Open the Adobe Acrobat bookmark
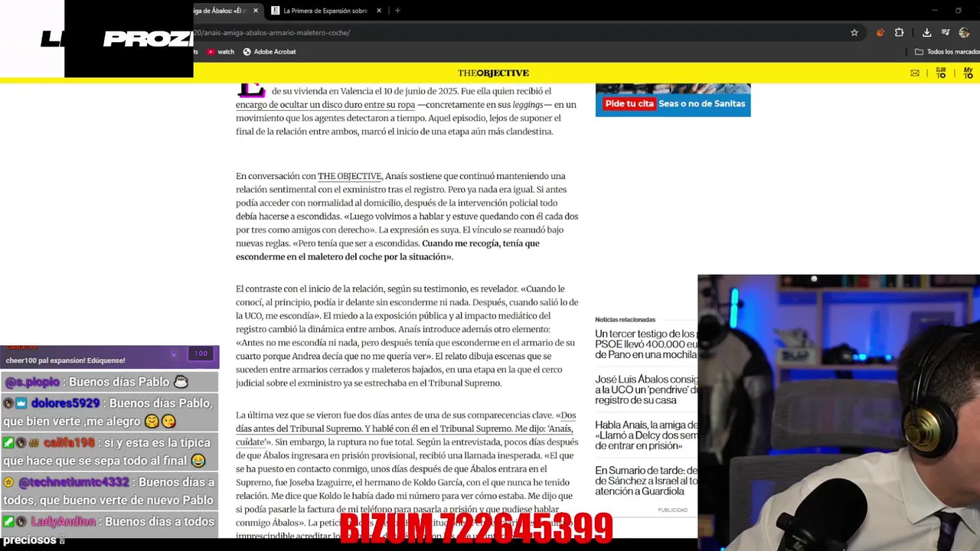Screen dimensions: 980x551 269,52
